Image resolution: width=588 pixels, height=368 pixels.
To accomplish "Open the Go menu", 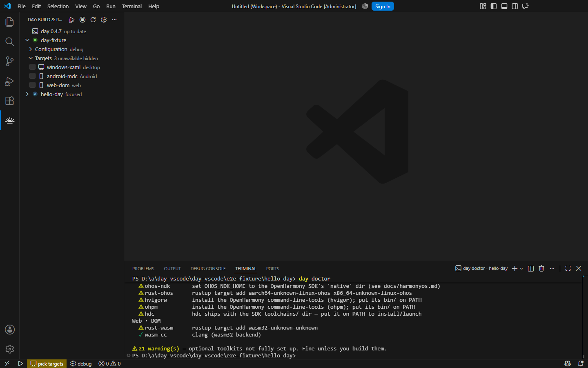I will (96, 6).
